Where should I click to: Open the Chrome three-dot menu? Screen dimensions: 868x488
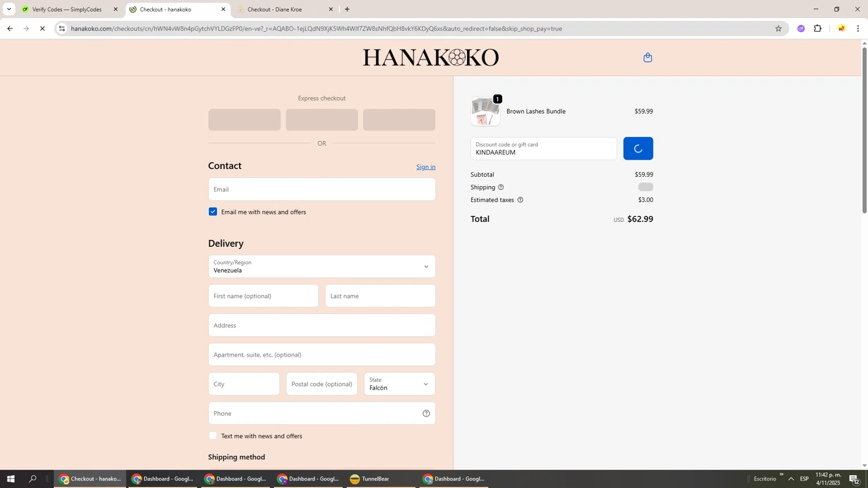[858, 28]
